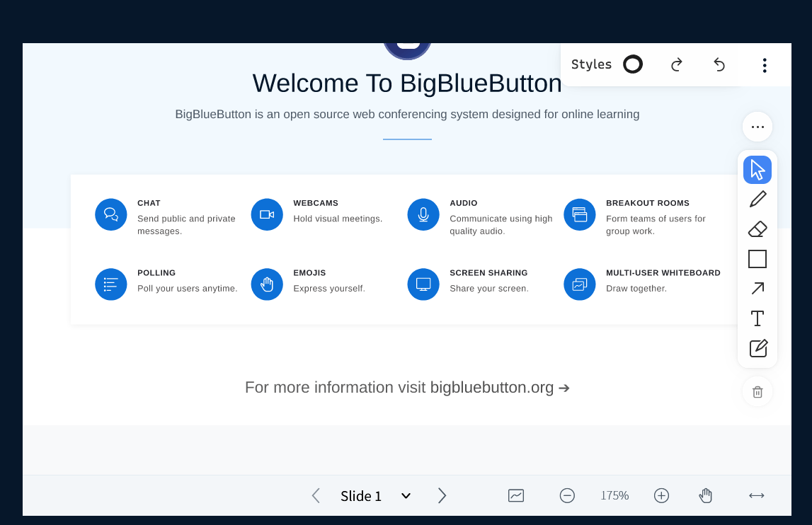Click the Breakout Rooms icon
This screenshot has width=812, height=525.
(x=580, y=214)
